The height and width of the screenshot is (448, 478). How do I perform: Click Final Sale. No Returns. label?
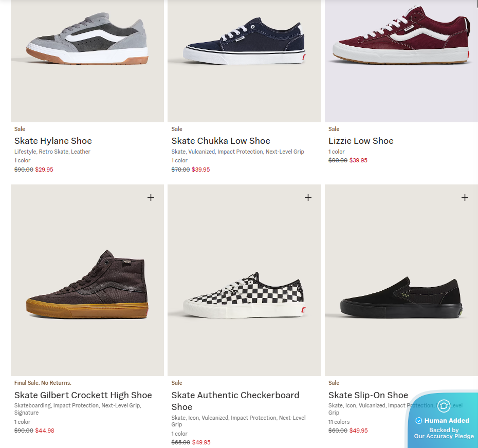tap(43, 383)
